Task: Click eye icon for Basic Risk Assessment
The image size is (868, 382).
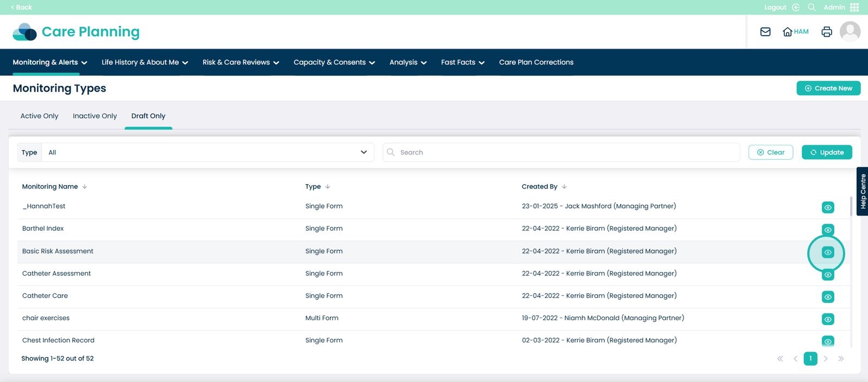Action: pos(827,252)
